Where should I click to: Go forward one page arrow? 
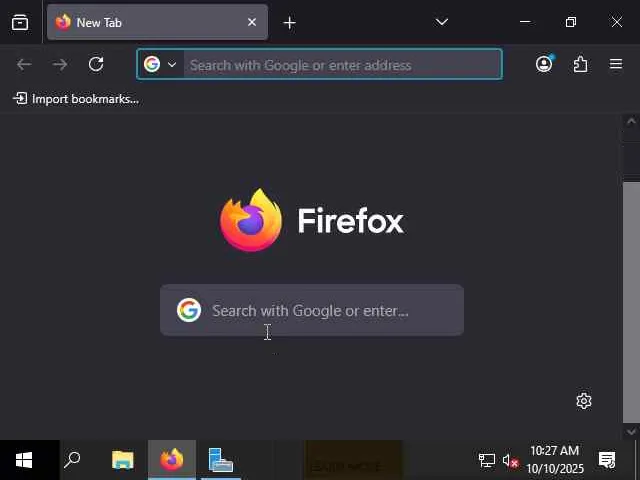coord(60,64)
